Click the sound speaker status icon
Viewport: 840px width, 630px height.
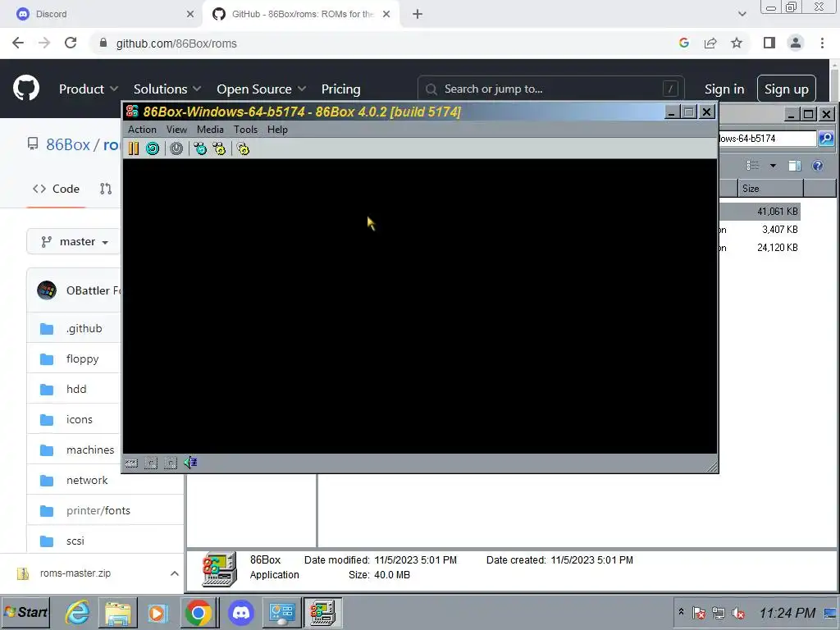click(x=190, y=463)
